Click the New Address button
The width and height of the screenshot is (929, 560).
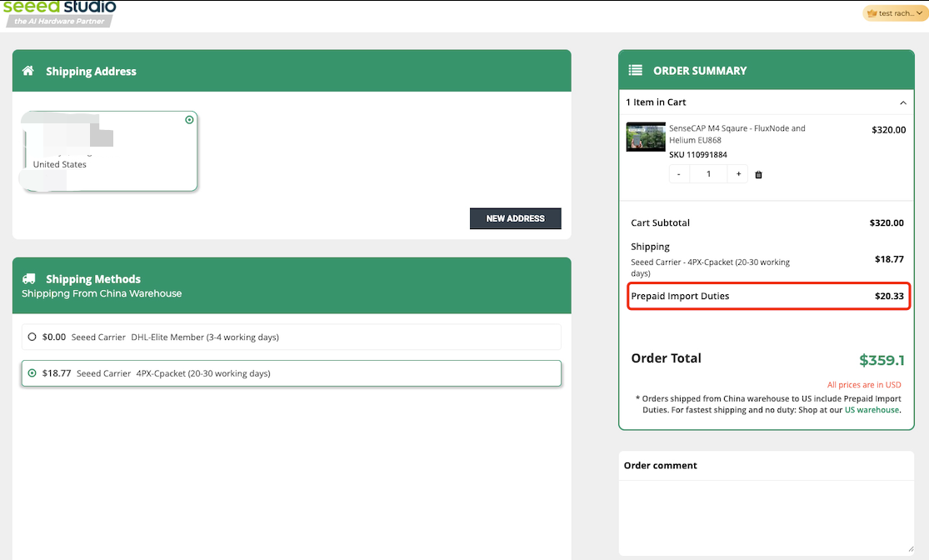coord(515,218)
